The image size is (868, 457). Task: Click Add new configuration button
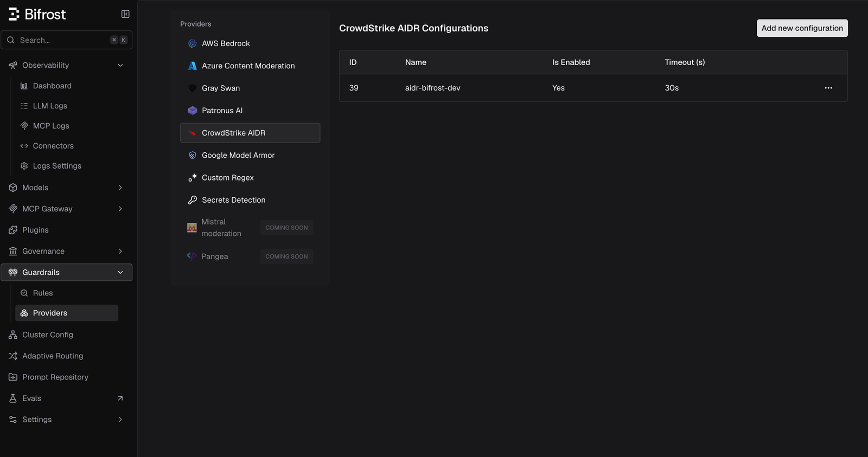coord(802,28)
